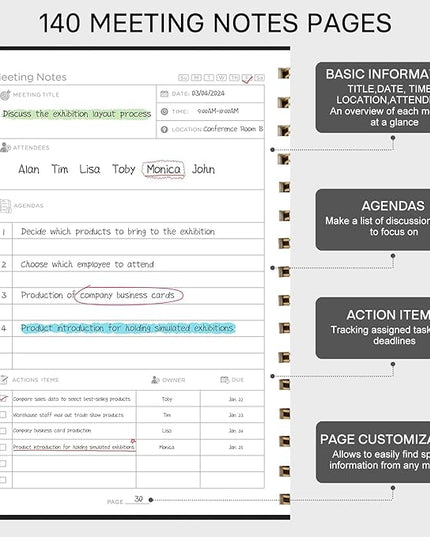
Task: Click the ACTION ITEMS callout box
Action: pyautogui.click(x=372, y=328)
